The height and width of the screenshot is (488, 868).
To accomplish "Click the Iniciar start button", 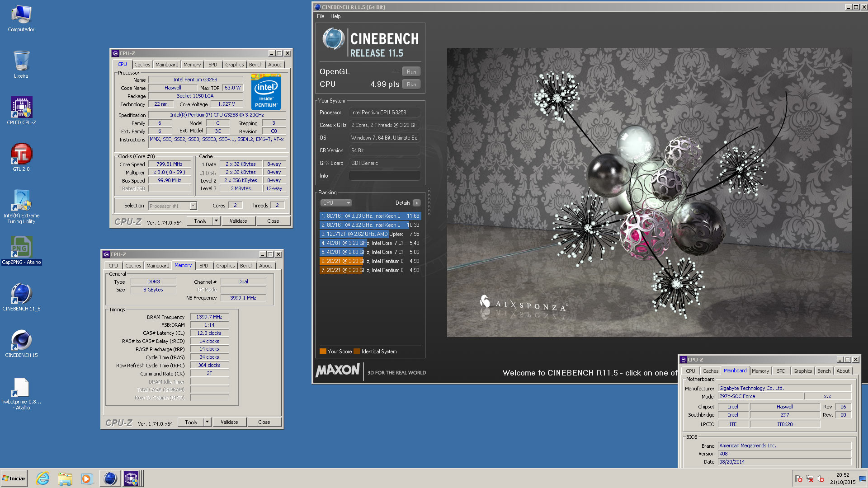I will click(x=14, y=479).
